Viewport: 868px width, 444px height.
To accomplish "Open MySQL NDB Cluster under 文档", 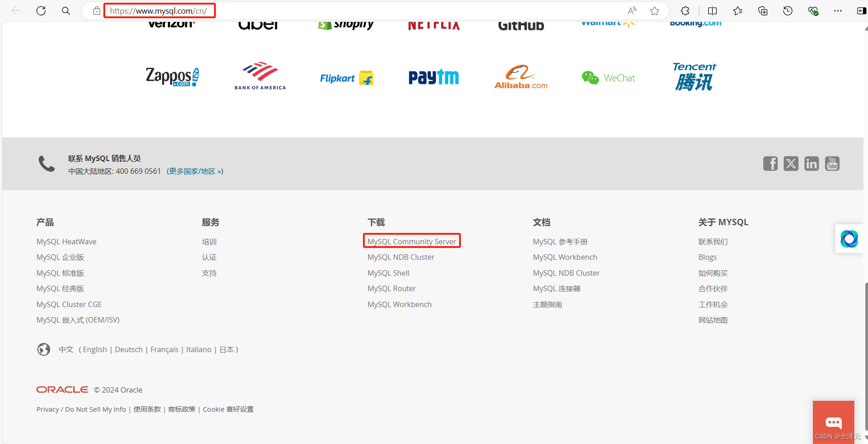I will point(567,273).
